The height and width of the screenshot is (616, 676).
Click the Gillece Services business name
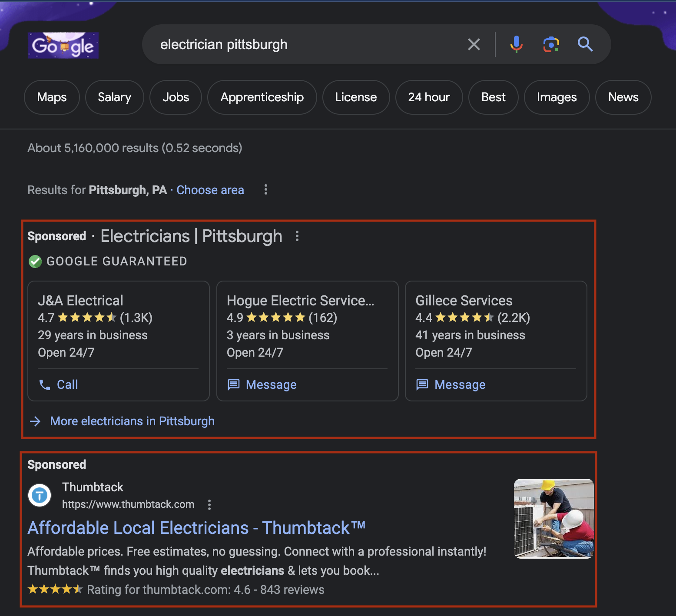coord(464,301)
